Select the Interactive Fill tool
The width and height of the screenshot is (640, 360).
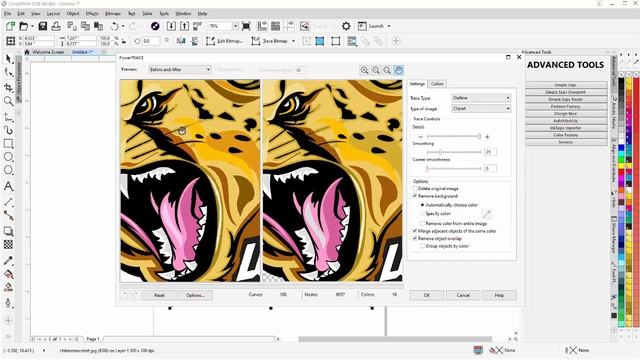point(8,274)
